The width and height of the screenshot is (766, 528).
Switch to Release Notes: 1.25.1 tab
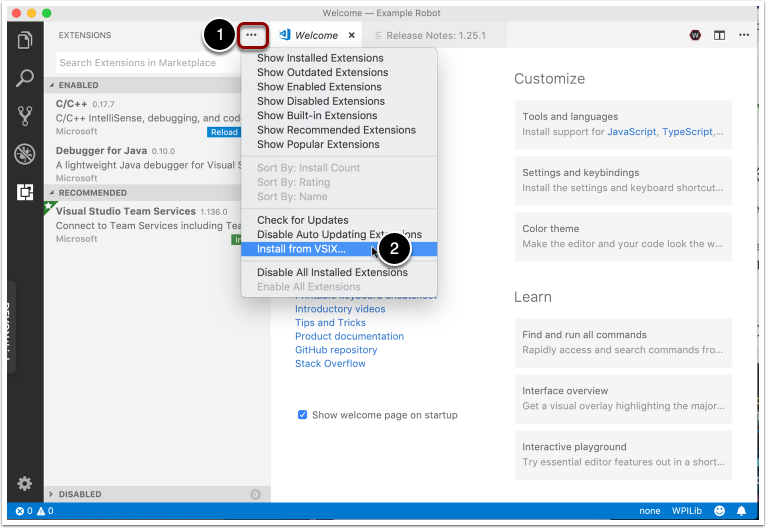point(436,35)
